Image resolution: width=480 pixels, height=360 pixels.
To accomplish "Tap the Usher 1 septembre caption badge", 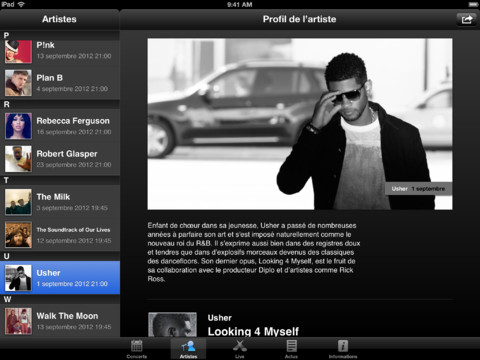I will [418, 189].
